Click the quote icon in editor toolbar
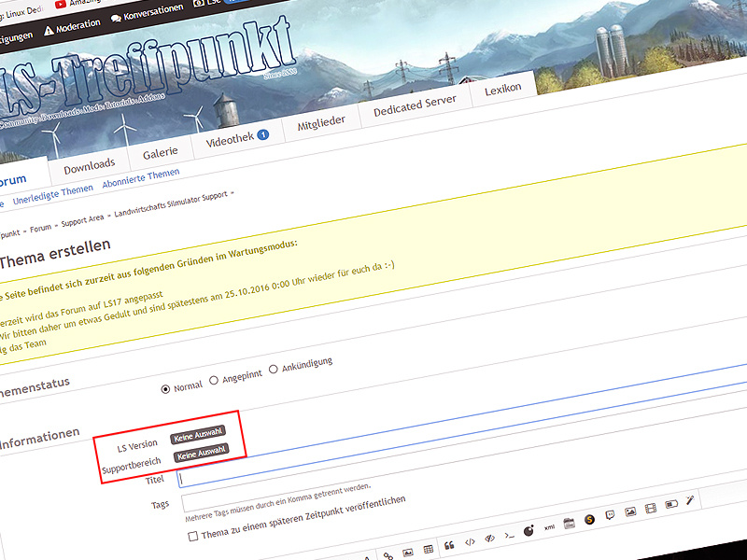Image resolution: width=747 pixels, height=560 pixels. point(449,545)
